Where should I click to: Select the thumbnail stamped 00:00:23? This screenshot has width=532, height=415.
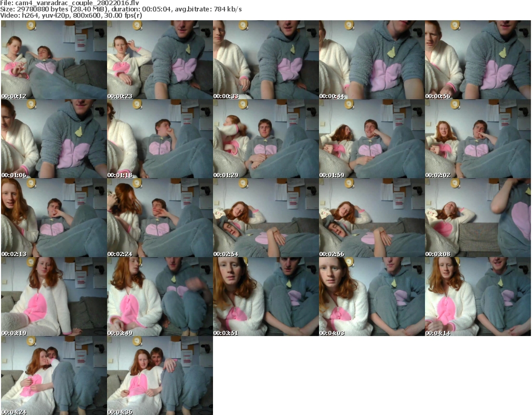coord(160,60)
